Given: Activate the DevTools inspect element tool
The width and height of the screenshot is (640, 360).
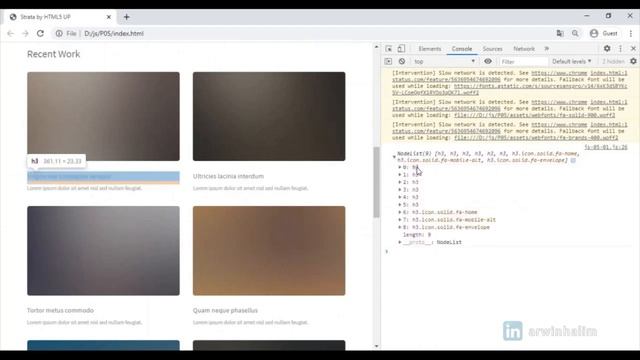Looking at the screenshot, I should pos(389,49).
